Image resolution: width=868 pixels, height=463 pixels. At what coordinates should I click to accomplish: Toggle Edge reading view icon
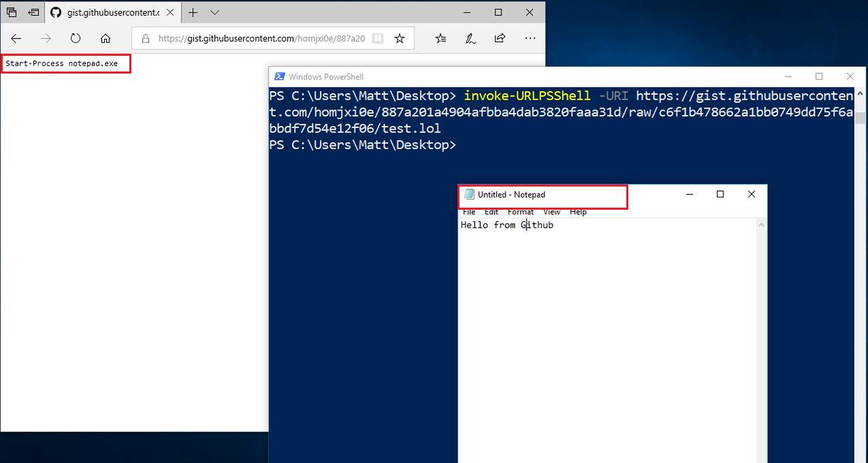pyautogui.click(x=377, y=39)
